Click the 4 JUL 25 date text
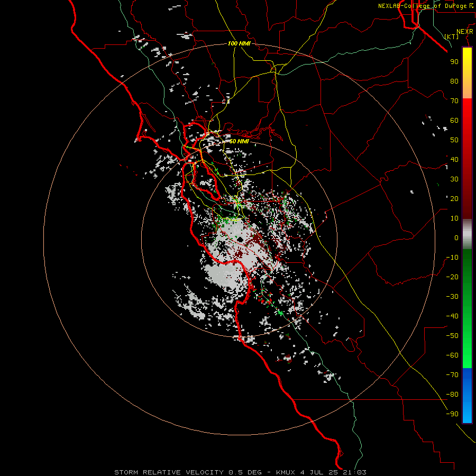476x476 pixels. (x=319, y=472)
